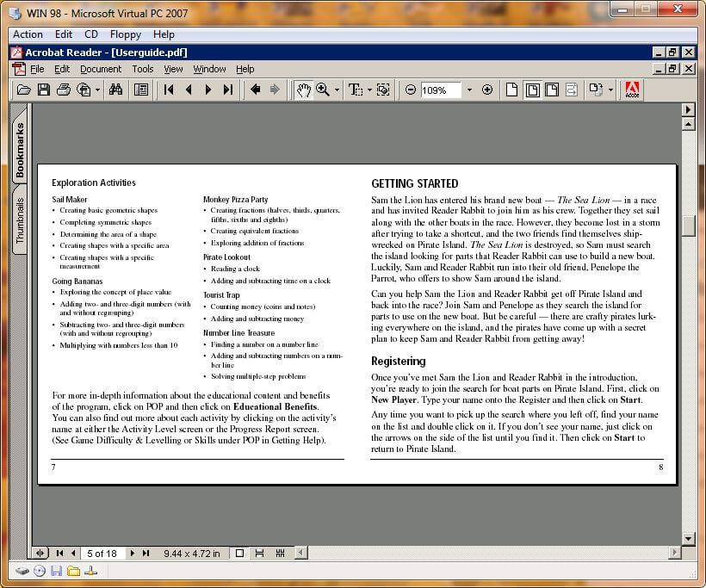The height and width of the screenshot is (588, 706).
Task: Click the round minus zoom out button
Action: (x=410, y=90)
